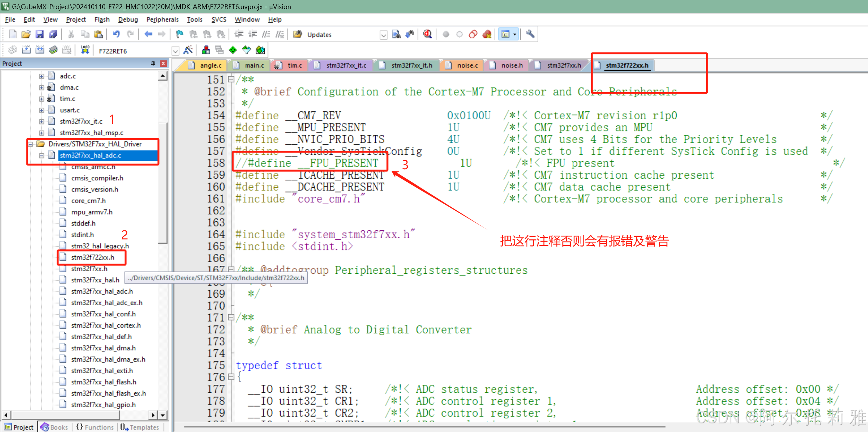Open Configure µVision settings wrench
This screenshot has height=432, width=868.
tap(530, 34)
